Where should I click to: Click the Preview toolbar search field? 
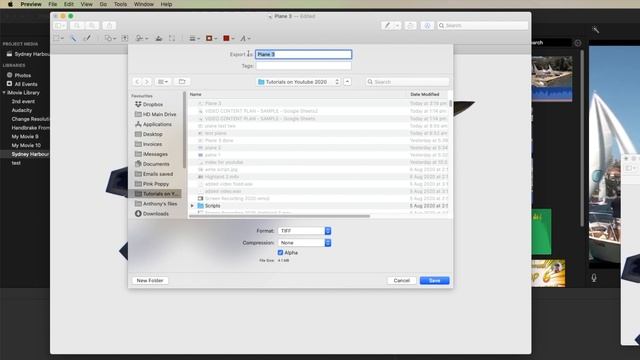(x=482, y=25)
